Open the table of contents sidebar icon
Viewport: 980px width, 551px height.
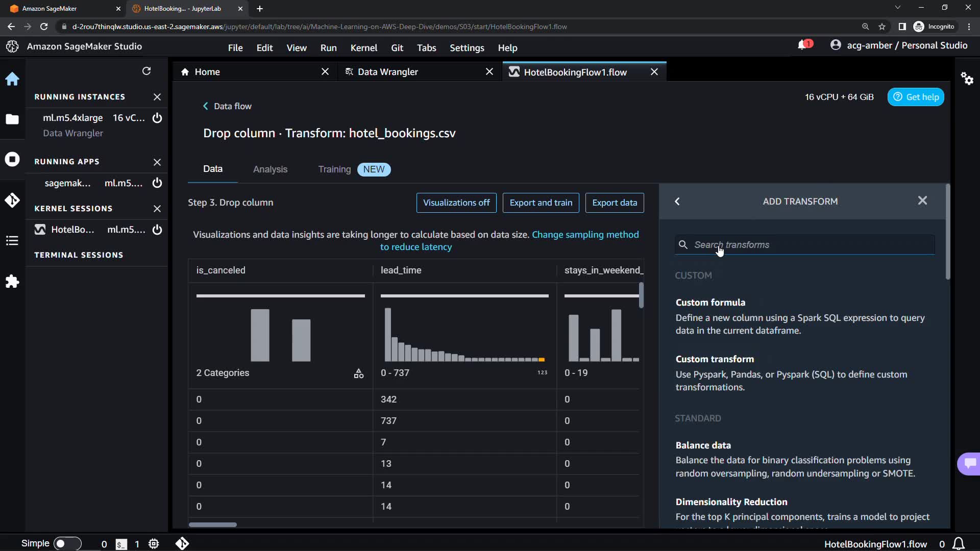[x=12, y=241]
